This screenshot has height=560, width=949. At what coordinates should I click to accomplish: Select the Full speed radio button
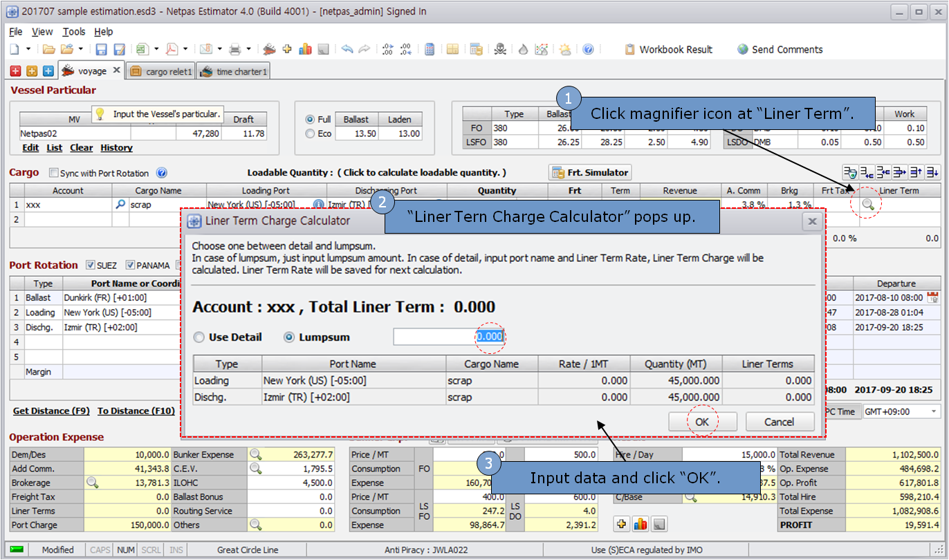pyautogui.click(x=310, y=120)
